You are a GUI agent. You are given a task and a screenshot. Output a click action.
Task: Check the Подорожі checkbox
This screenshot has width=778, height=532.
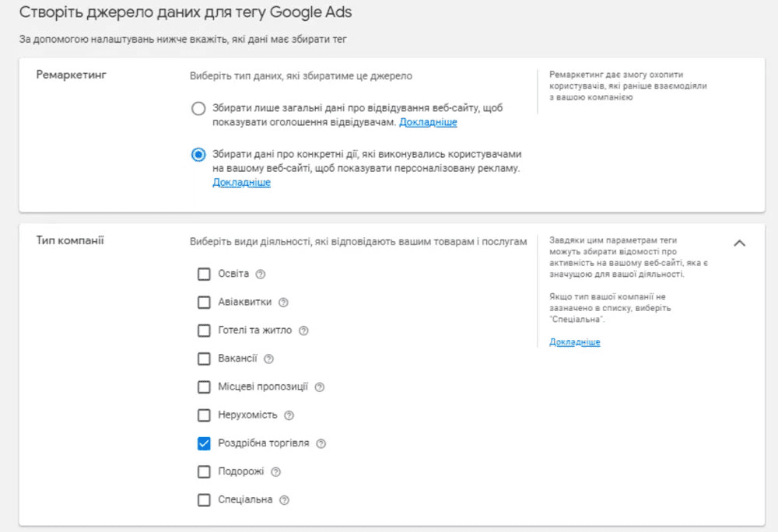pyautogui.click(x=204, y=472)
